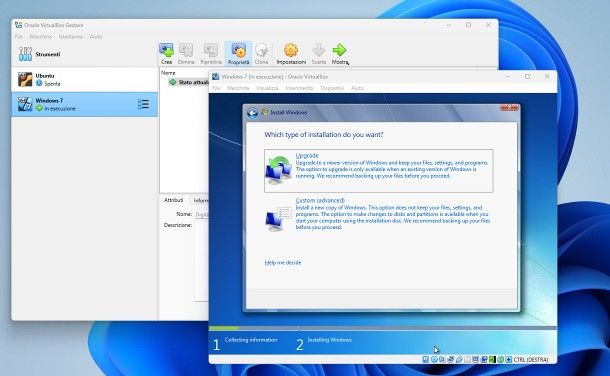Image resolution: width=610 pixels, height=376 pixels.
Task: Click the green CPU virtualization status icon
Action: click(492, 360)
